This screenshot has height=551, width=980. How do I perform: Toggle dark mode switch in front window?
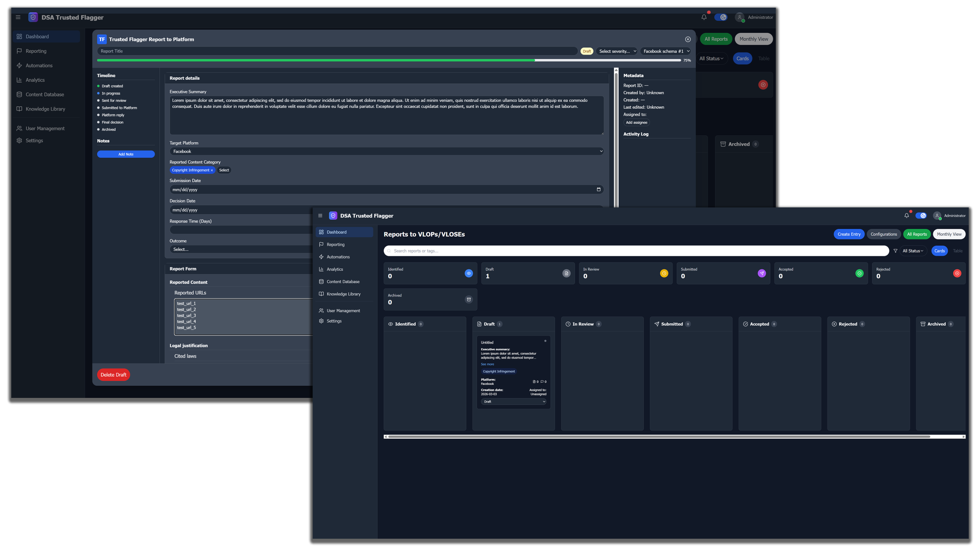click(x=921, y=216)
